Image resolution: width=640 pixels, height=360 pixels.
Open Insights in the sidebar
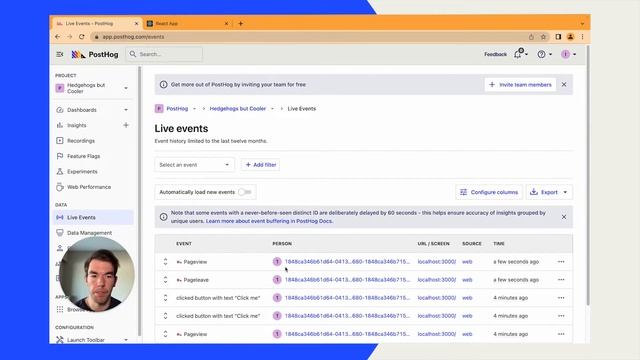[77, 125]
